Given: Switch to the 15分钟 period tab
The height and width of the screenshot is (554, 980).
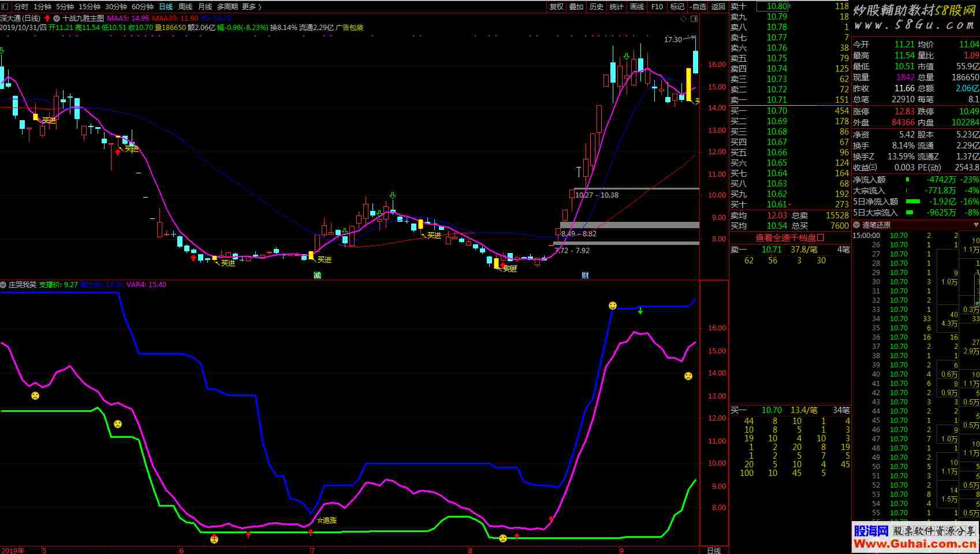Looking at the screenshot, I should click(x=90, y=7).
